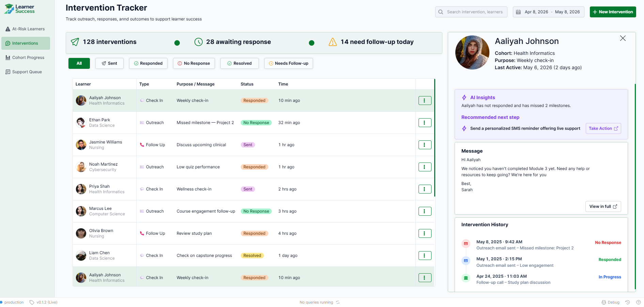This screenshot has height=307, width=644.
Task: Filter by Sent status
Action: click(109, 63)
